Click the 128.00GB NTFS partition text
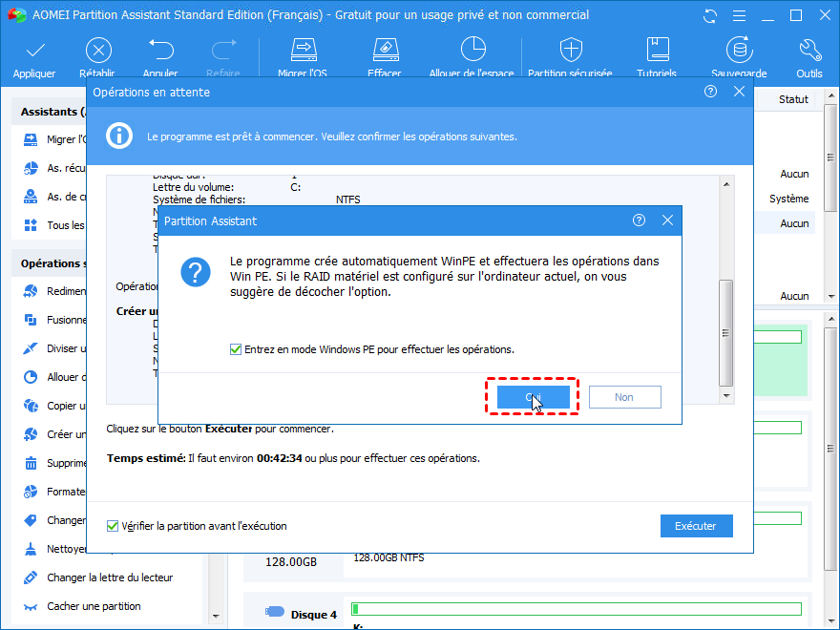This screenshot has height=630, width=840. tap(388, 558)
